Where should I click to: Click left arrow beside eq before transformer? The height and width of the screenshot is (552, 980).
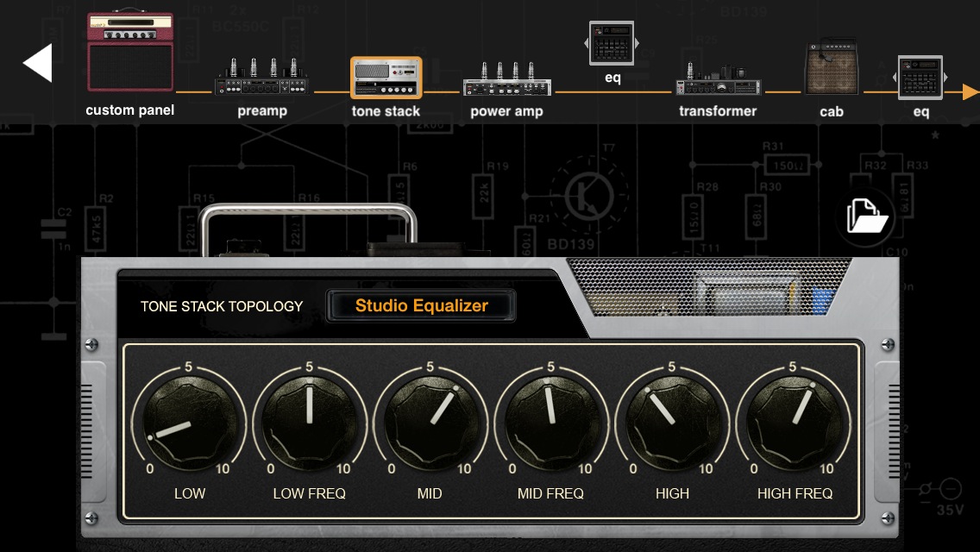[587, 43]
